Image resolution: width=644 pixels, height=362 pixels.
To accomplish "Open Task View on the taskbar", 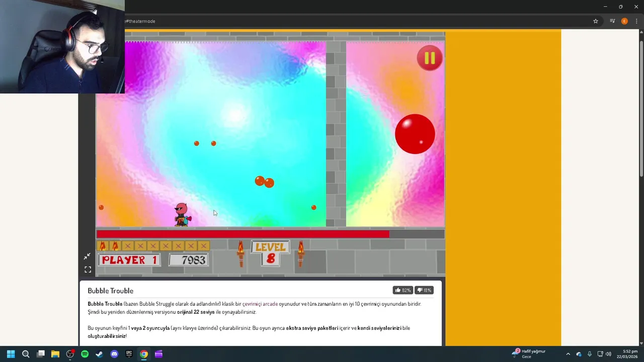I will pos(41,354).
